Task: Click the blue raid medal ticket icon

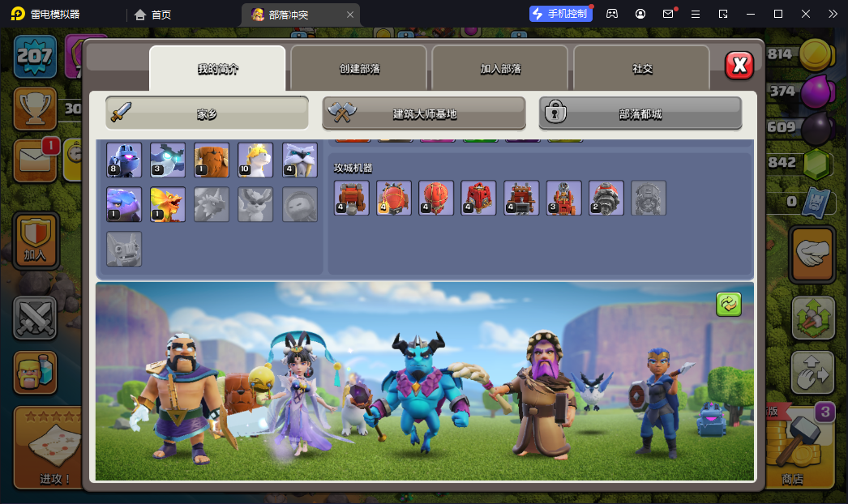Action: pos(816,202)
